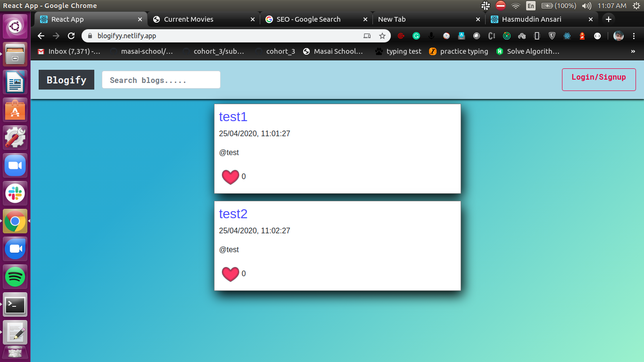Open the test1 blog title link
Viewport: 644px width, 362px height.
tap(233, 117)
